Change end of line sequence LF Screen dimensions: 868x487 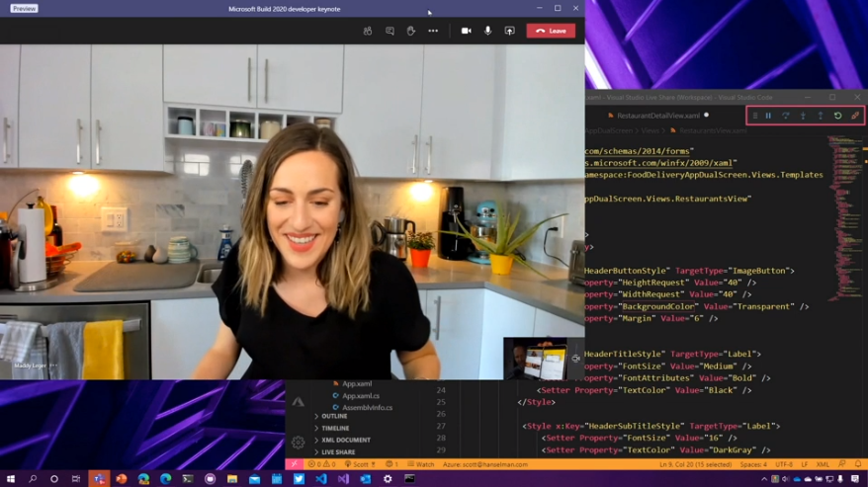point(805,464)
